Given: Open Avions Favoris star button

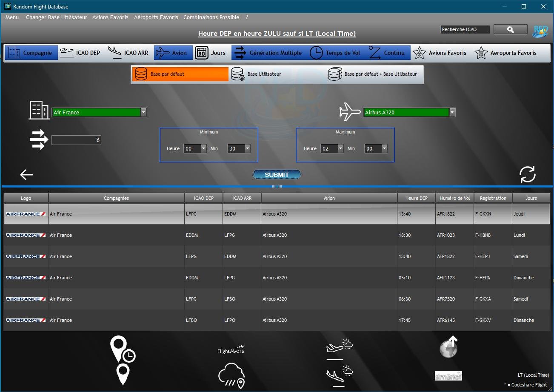Looking at the screenshot, I should click(x=440, y=53).
